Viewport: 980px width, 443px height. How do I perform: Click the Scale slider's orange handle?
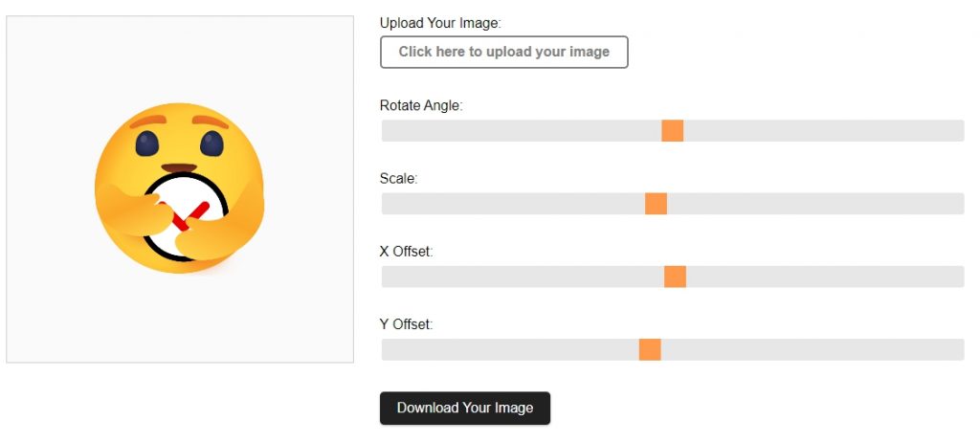pyautogui.click(x=656, y=204)
